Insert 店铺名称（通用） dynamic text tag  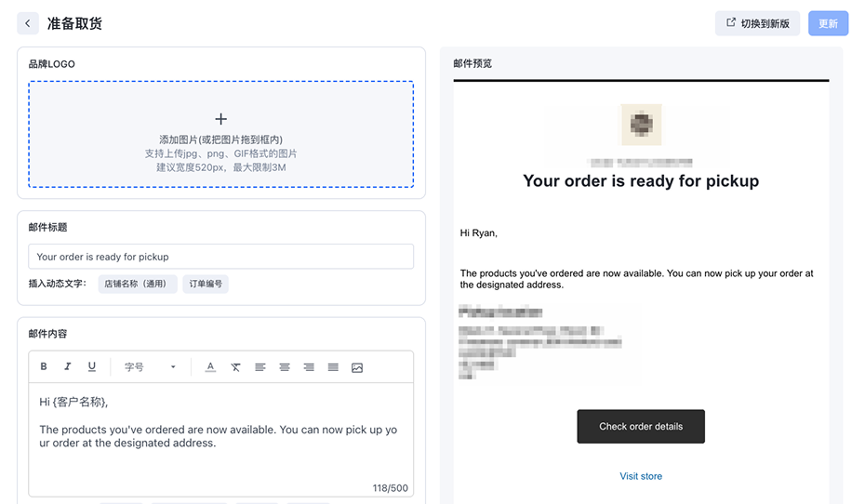pos(138,284)
